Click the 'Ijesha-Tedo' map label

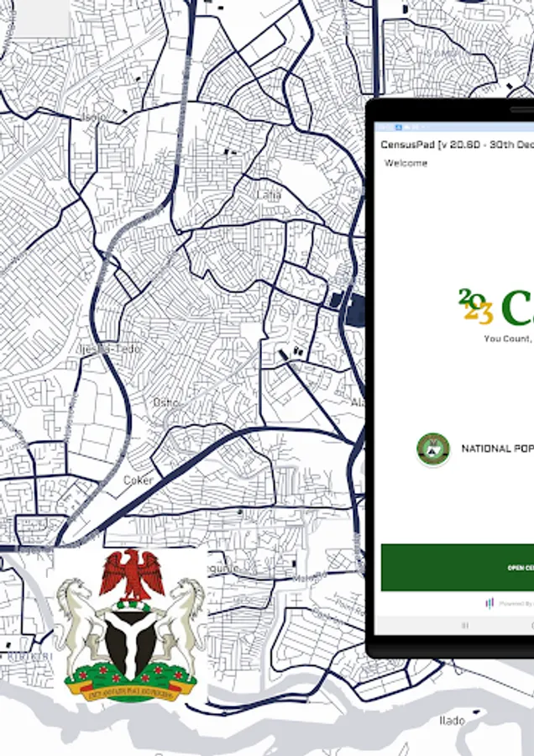point(109,349)
